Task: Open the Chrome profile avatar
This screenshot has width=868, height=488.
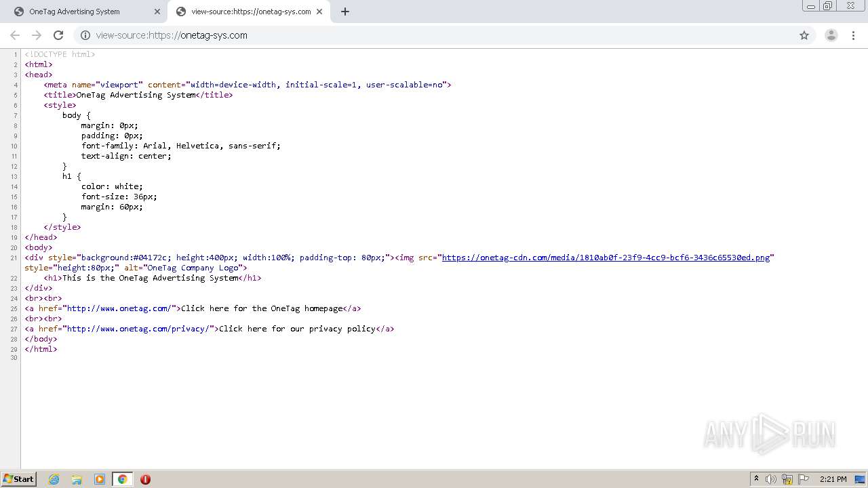Action: click(831, 35)
